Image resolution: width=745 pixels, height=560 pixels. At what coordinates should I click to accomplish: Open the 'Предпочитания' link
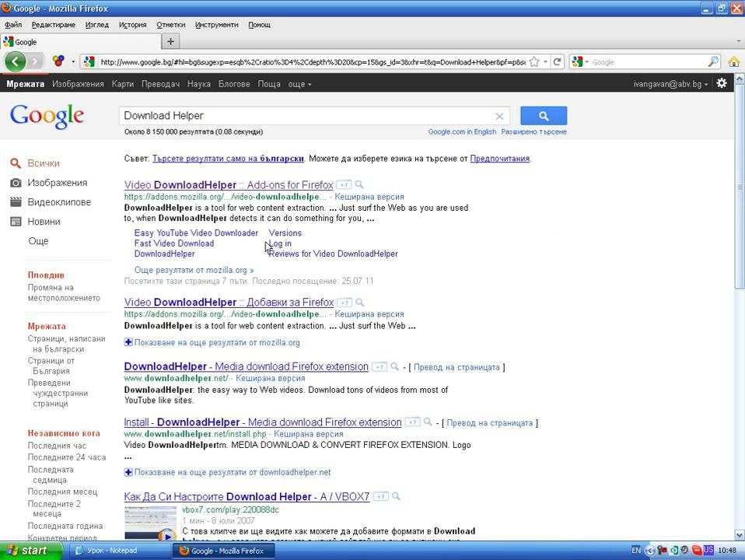pyautogui.click(x=499, y=159)
